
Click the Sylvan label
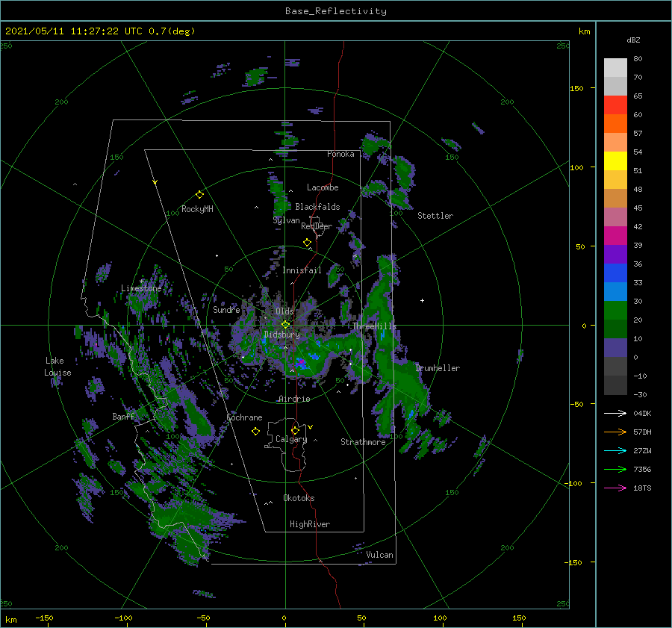coord(286,220)
